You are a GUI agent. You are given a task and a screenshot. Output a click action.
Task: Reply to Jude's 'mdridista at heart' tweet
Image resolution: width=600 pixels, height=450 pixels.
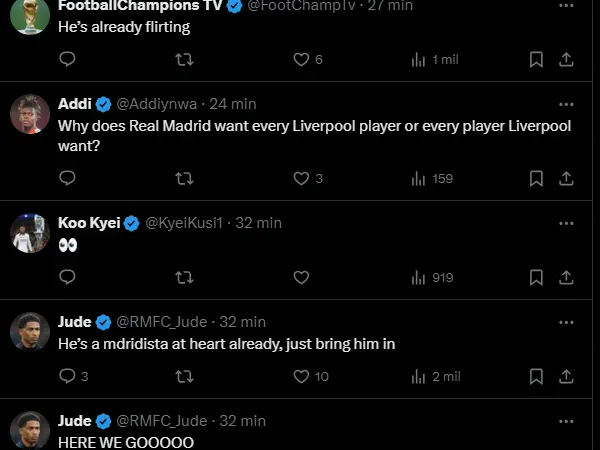pyautogui.click(x=67, y=376)
